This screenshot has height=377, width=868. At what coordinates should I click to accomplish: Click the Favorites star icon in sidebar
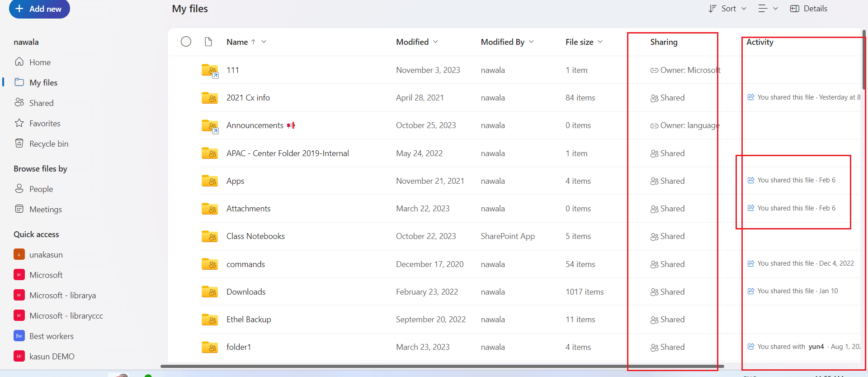point(20,123)
